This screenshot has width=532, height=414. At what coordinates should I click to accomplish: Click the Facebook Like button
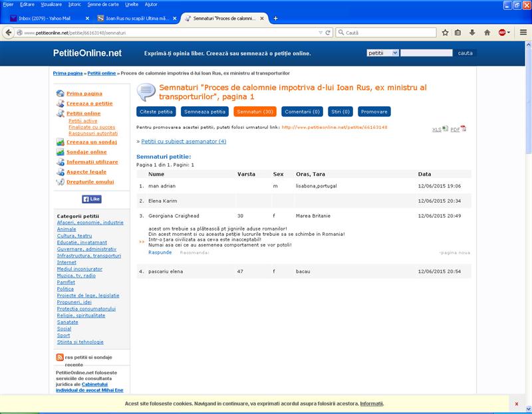coord(92,199)
